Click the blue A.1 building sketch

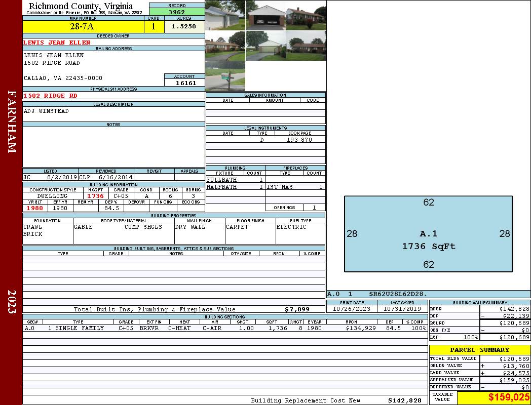pos(428,234)
